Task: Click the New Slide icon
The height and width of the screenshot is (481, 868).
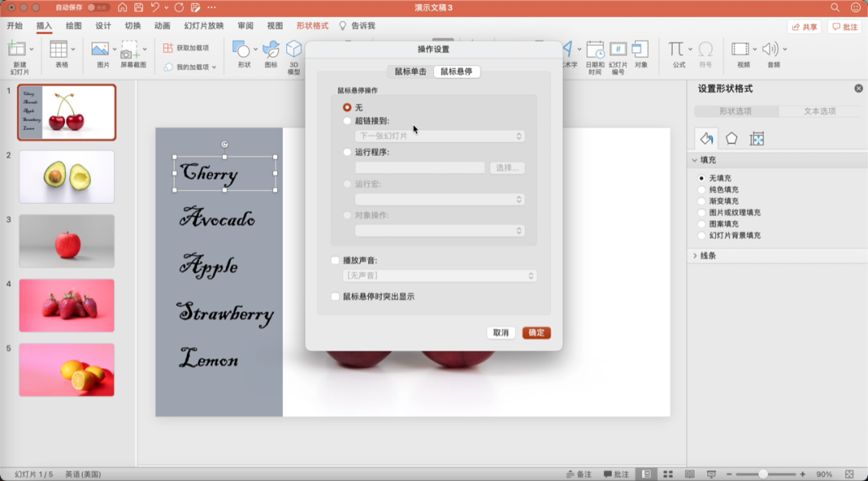Action: [x=17, y=49]
